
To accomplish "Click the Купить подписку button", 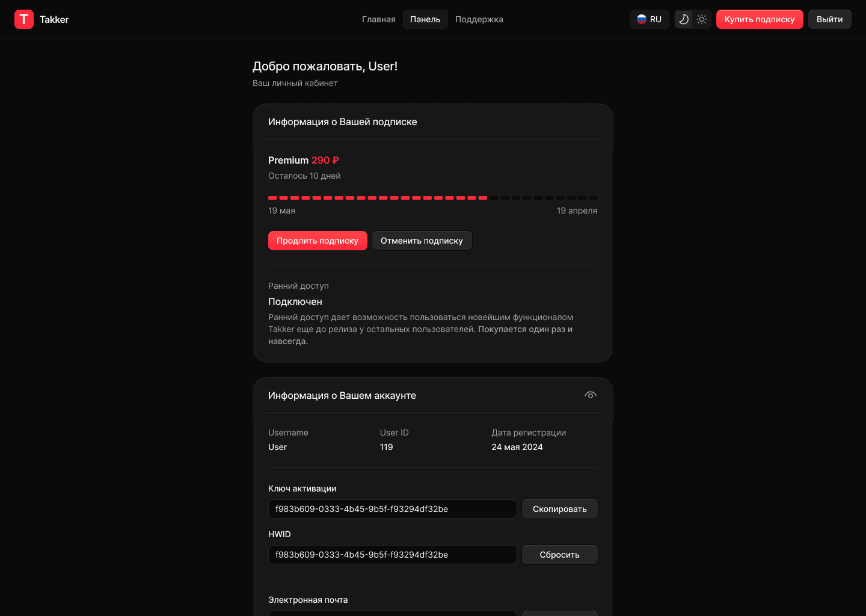I will point(760,19).
